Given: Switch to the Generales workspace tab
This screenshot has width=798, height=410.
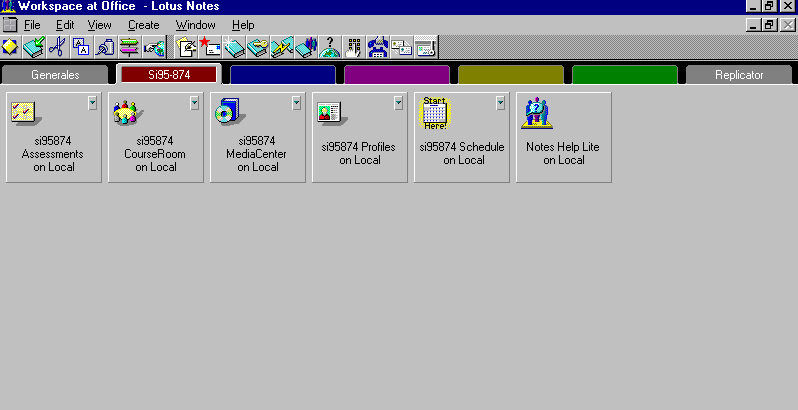Looking at the screenshot, I should tap(55, 75).
